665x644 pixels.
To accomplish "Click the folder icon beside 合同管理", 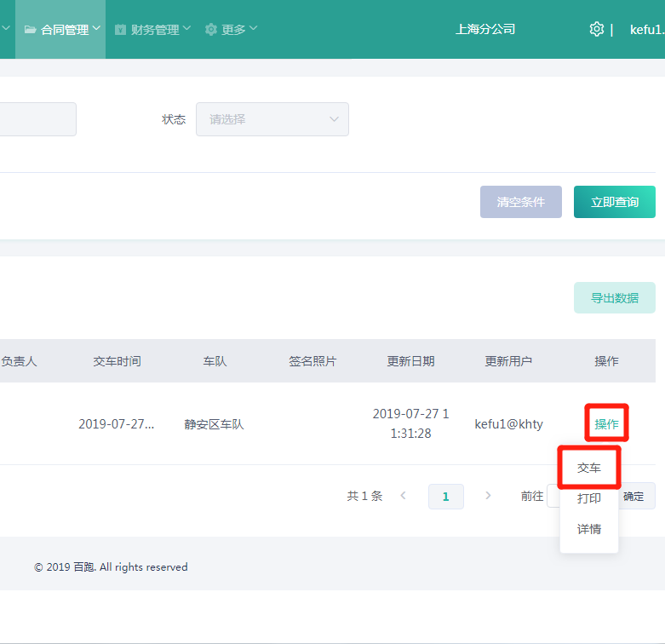I will click(30, 30).
